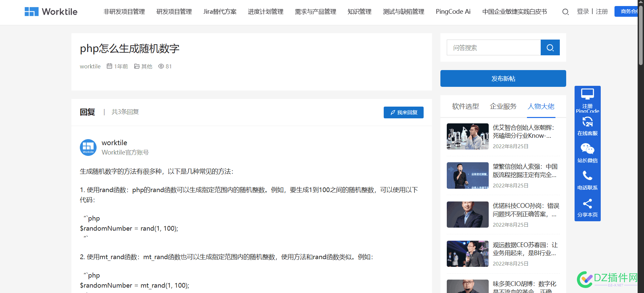Click thumbnail for 观远数据 article
This screenshot has height=293, width=644.
(x=468, y=254)
